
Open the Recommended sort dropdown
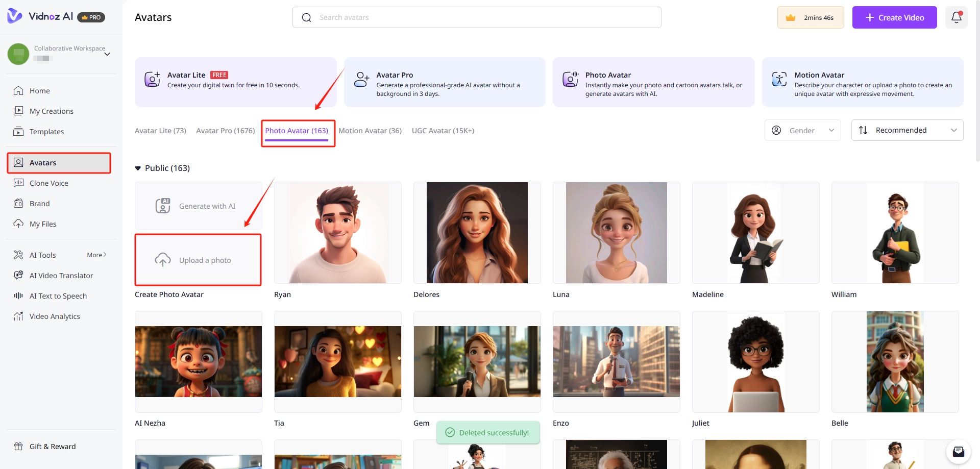[x=907, y=130]
